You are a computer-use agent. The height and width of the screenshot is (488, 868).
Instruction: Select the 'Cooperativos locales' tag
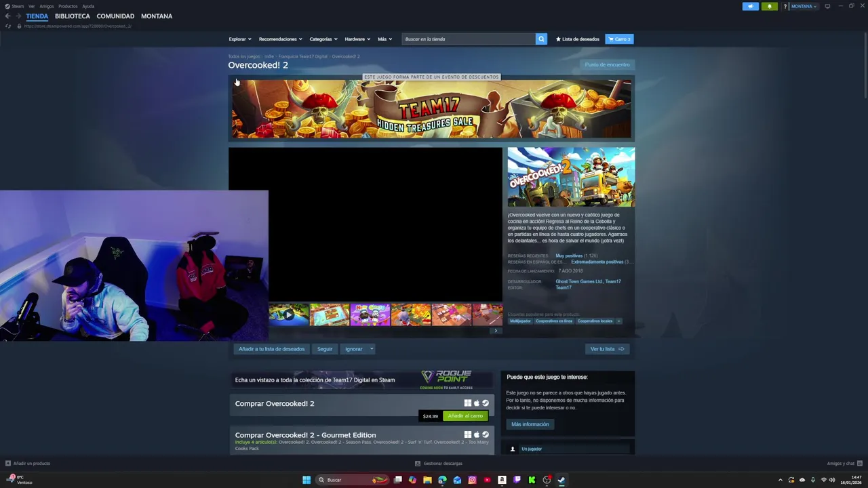pyautogui.click(x=595, y=321)
